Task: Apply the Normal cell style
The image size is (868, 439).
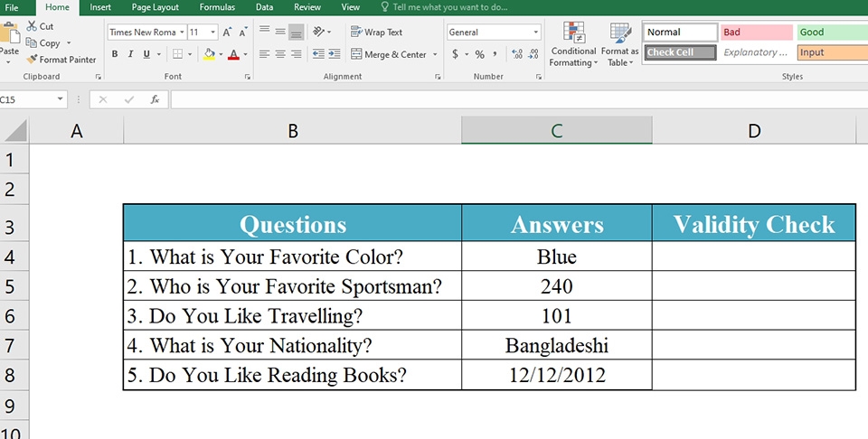Action: click(680, 33)
